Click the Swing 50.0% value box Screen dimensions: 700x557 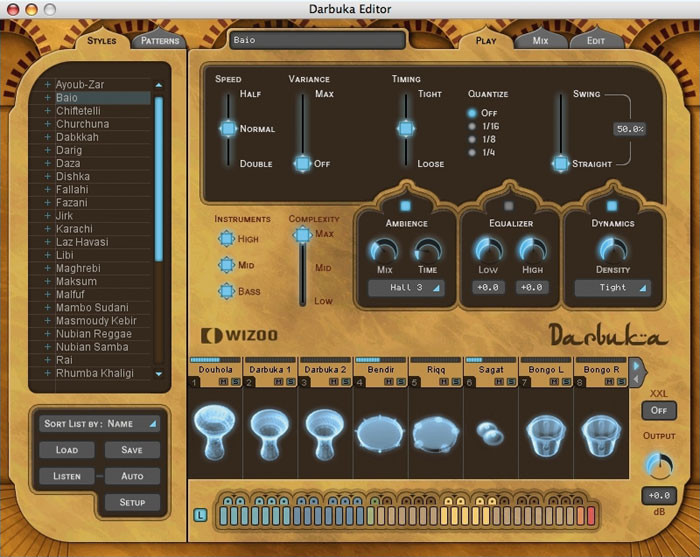click(x=629, y=129)
